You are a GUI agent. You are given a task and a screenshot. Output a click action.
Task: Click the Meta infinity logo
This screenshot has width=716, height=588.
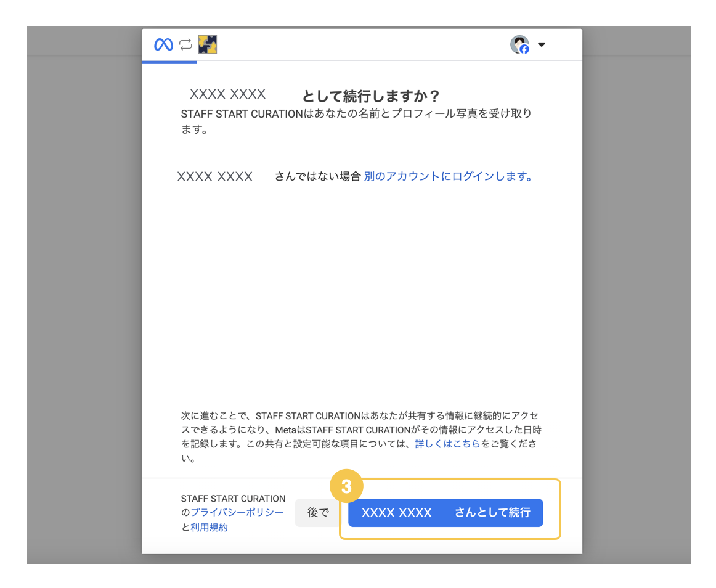[163, 44]
